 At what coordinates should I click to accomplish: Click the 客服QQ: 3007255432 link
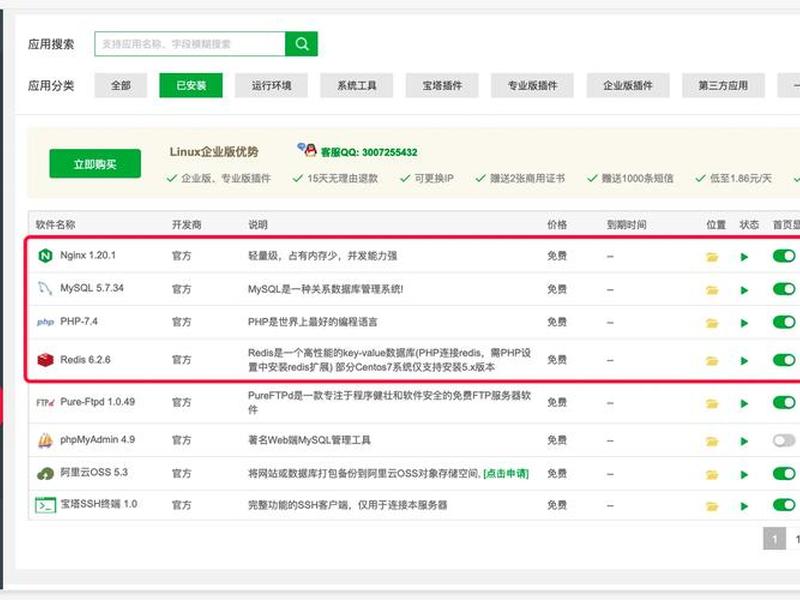pos(369,152)
